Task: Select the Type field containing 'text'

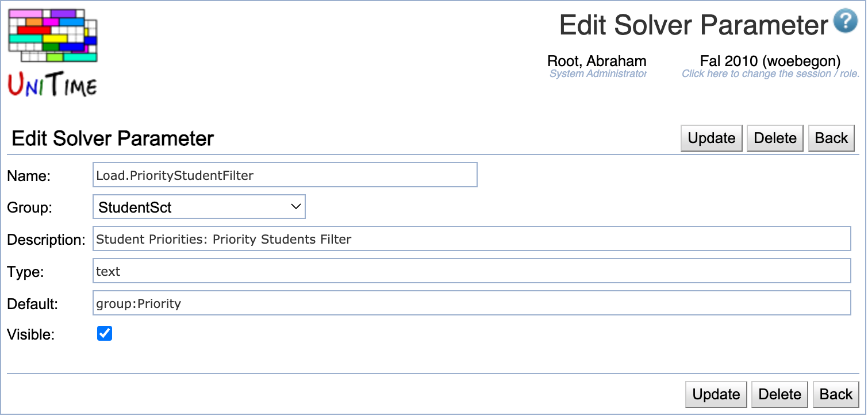Action: [471, 271]
